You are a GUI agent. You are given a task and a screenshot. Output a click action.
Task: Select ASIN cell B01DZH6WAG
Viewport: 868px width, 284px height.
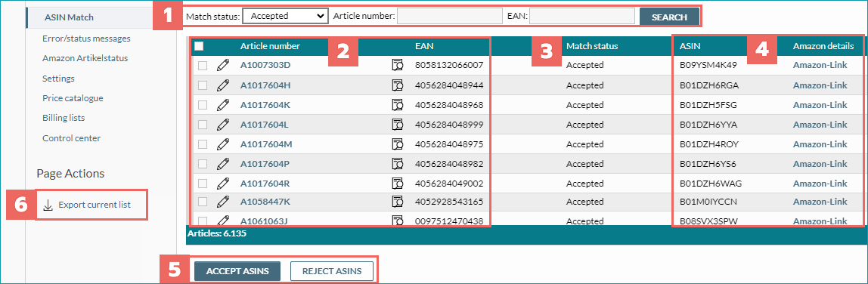[711, 184]
